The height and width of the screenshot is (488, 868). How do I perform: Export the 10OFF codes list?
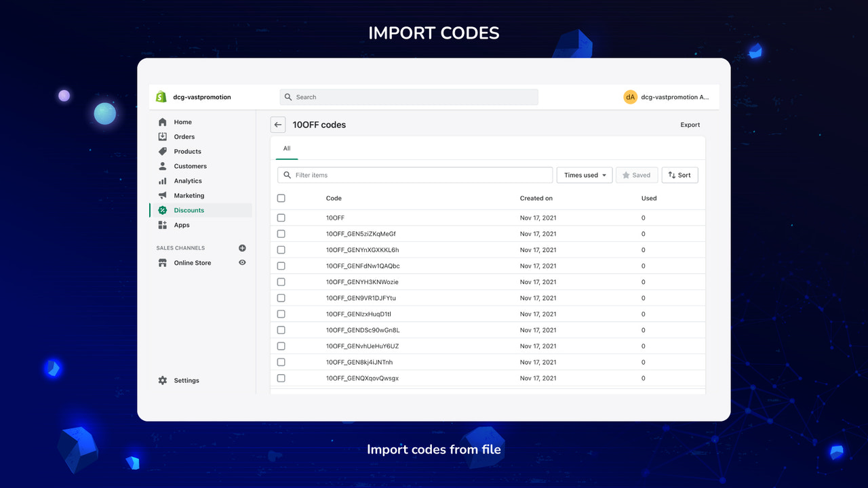pos(690,124)
